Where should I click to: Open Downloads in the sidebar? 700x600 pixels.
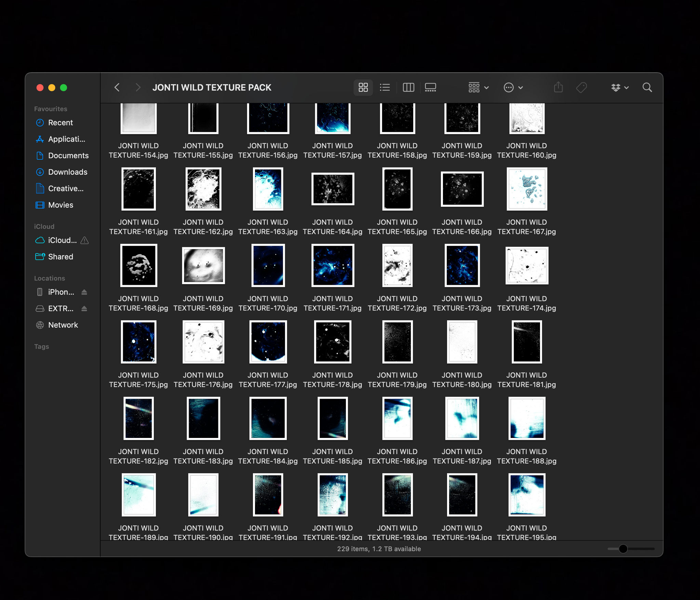tap(68, 172)
